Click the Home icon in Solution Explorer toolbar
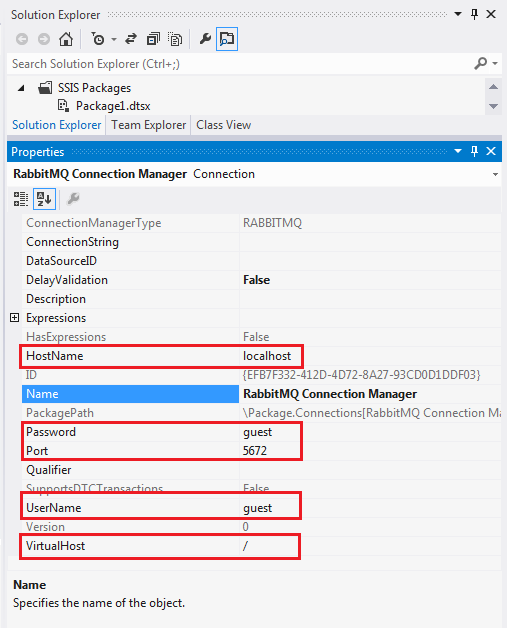Screen dimensions: 507x628 66,39
